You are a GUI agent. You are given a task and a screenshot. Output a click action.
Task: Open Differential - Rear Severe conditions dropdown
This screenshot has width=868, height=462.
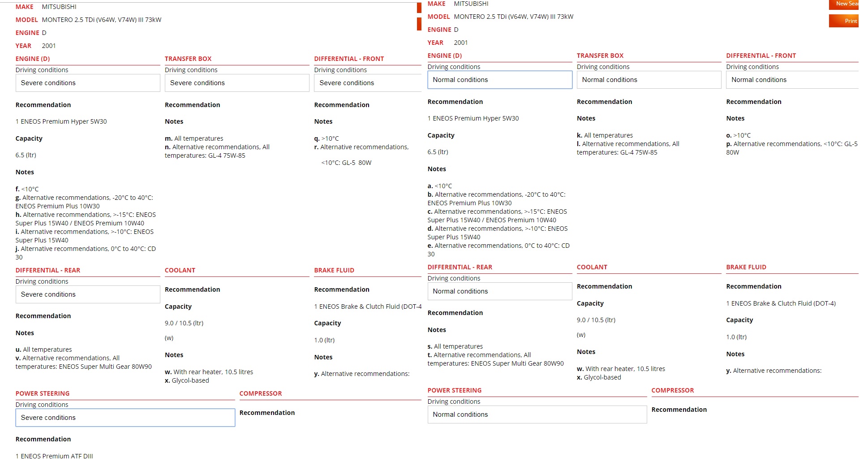[x=87, y=294]
